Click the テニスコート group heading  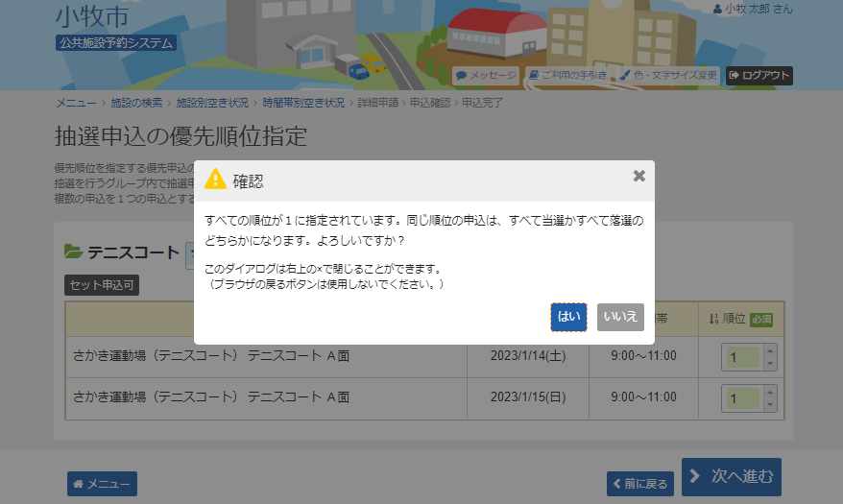[x=133, y=252]
